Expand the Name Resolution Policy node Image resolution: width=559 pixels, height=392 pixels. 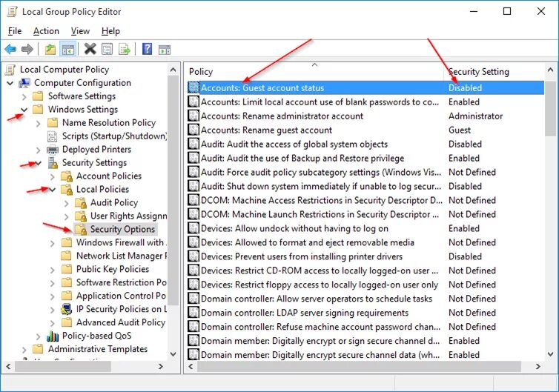point(38,123)
